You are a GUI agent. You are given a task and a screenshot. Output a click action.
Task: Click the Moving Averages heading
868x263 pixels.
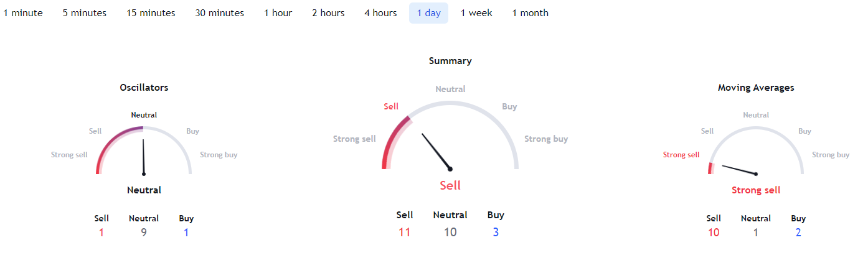[x=755, y=88]
